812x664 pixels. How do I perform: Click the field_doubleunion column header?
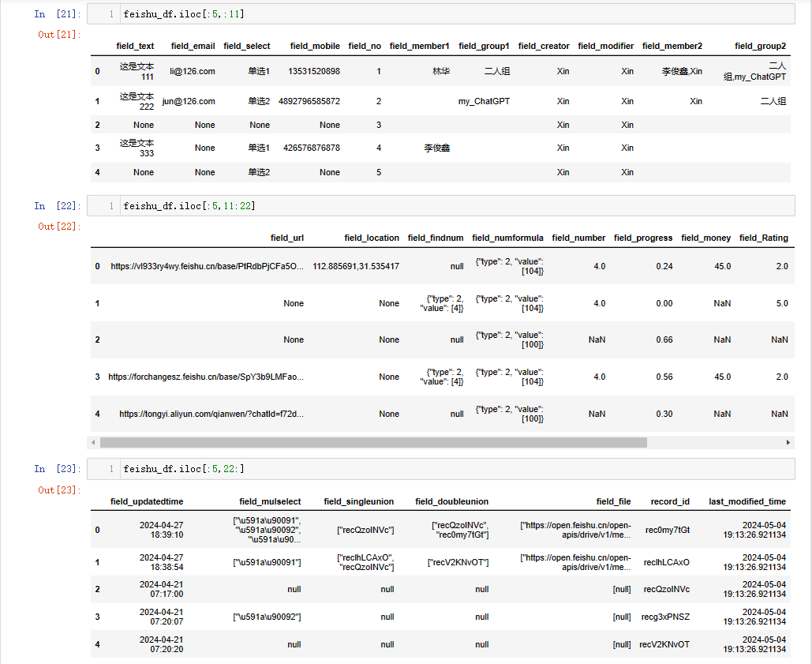click(x=451, y=501)
